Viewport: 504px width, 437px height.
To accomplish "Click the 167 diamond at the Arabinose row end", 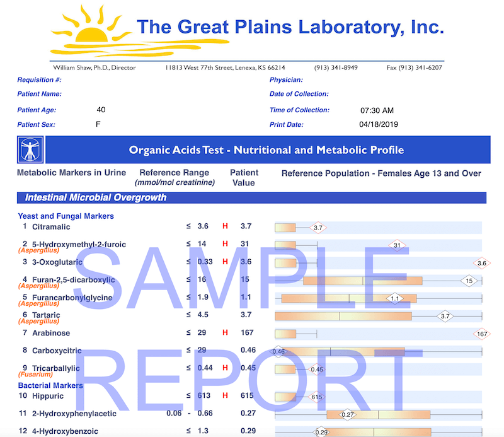I will (x=482, y=332).
